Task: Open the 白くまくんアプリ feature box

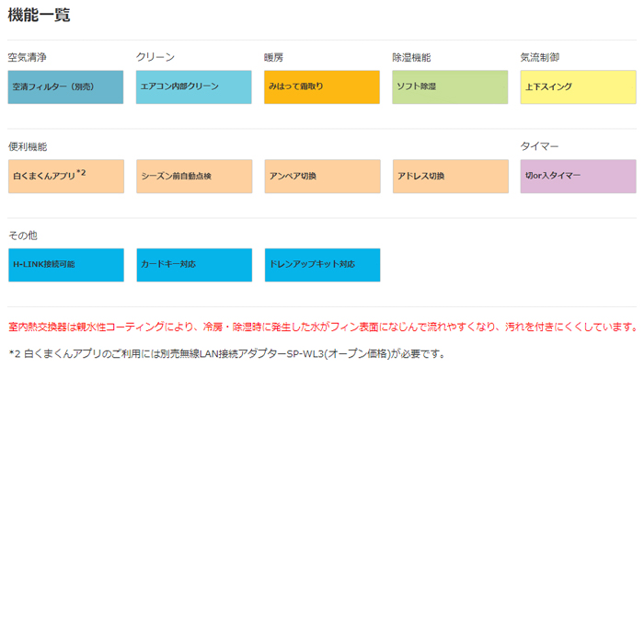Action: pos(65,176)
